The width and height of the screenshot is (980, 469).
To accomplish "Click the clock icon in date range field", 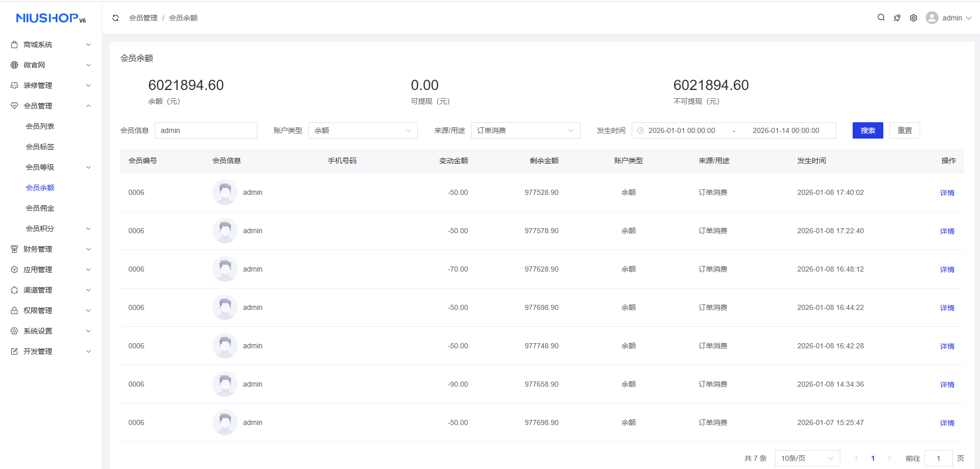I will point(640,130).
